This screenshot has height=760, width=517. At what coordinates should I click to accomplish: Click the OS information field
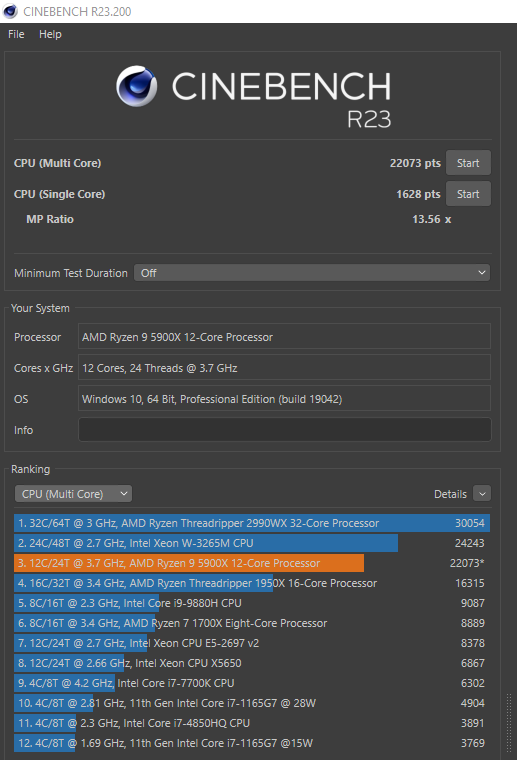[x=284, y=399]
